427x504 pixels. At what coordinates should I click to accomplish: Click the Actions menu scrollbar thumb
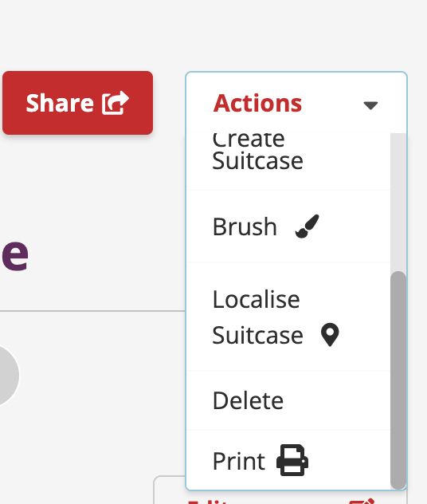coord(398,380)
